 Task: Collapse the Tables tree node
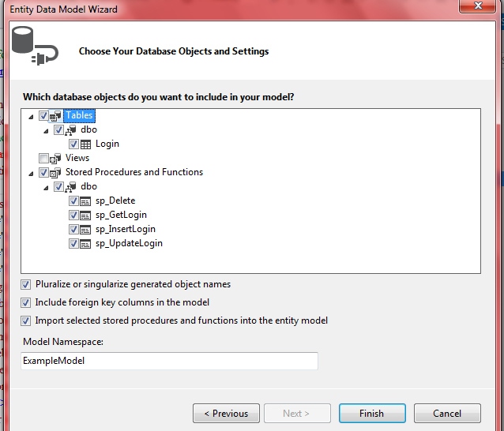coord(31,117)
